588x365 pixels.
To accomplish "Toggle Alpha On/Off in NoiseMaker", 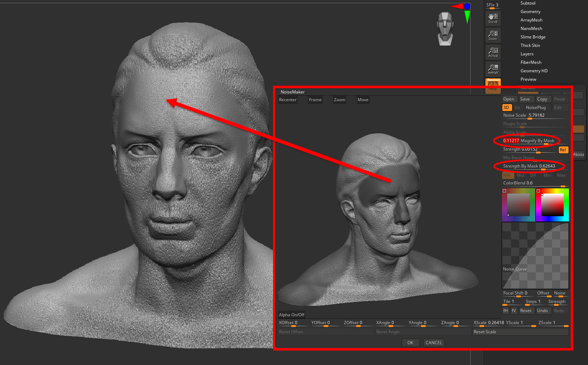I will click(291, 315).
